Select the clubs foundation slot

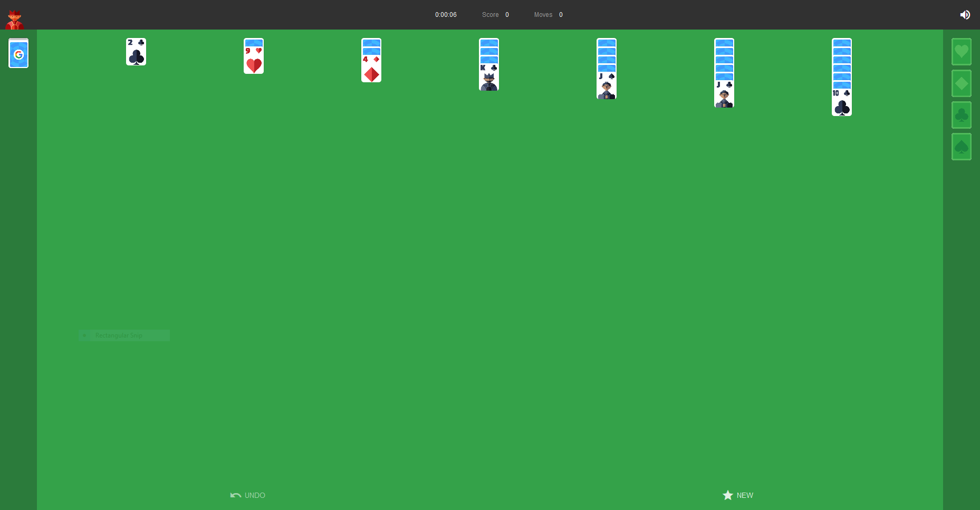[961, 115]
